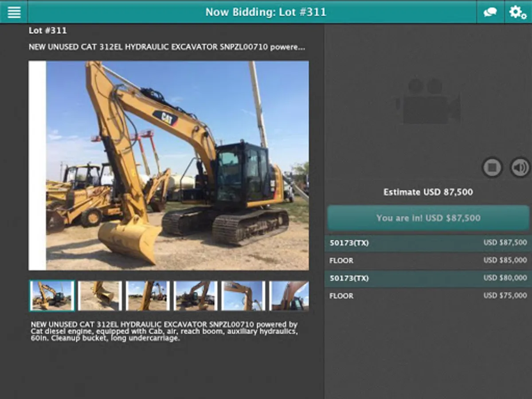Stop the live video stream
532x399 pixels.
tap(492, 168)
